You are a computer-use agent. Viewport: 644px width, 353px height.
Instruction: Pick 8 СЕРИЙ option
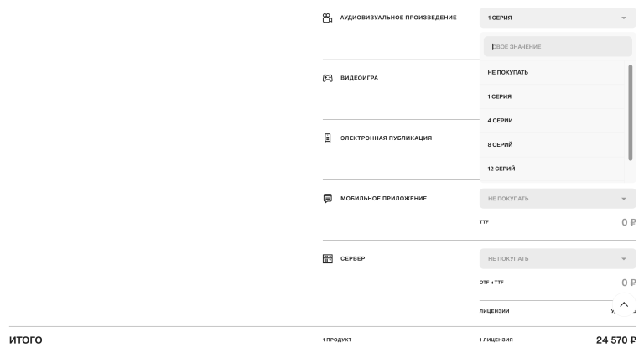pos(552,145)
